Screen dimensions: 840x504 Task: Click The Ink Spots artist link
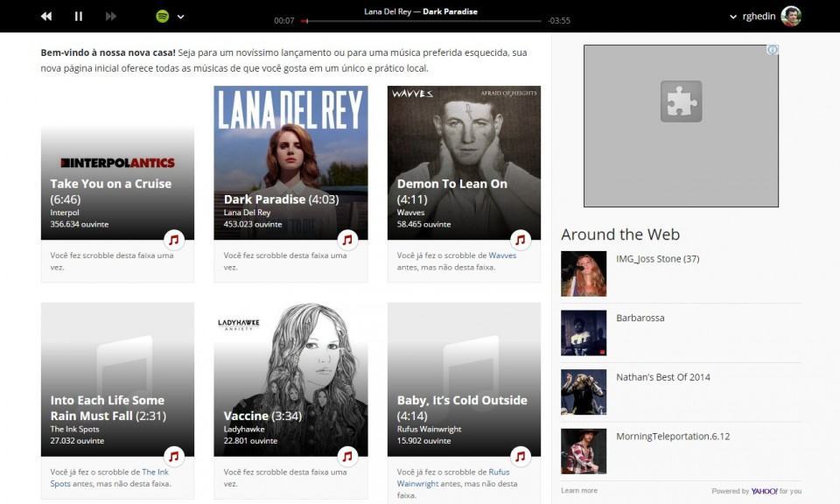click(156, 471)
